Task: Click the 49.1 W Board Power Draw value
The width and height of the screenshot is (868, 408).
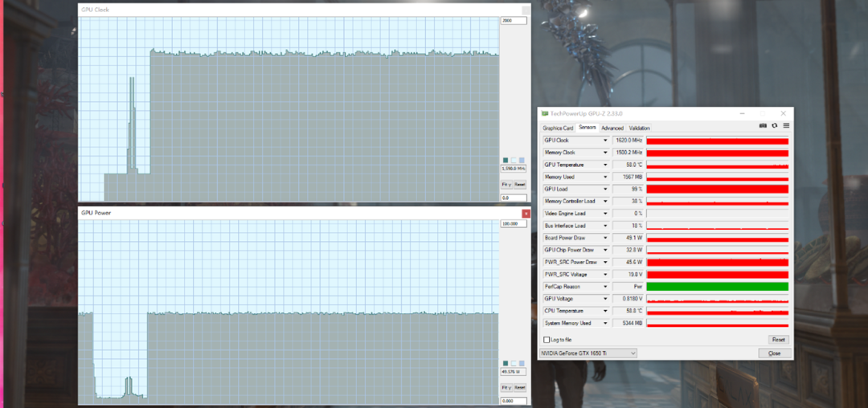Action: [628, 238]
